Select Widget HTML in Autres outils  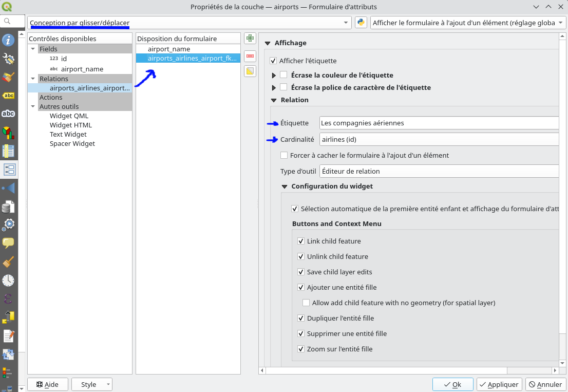(71, 125)
